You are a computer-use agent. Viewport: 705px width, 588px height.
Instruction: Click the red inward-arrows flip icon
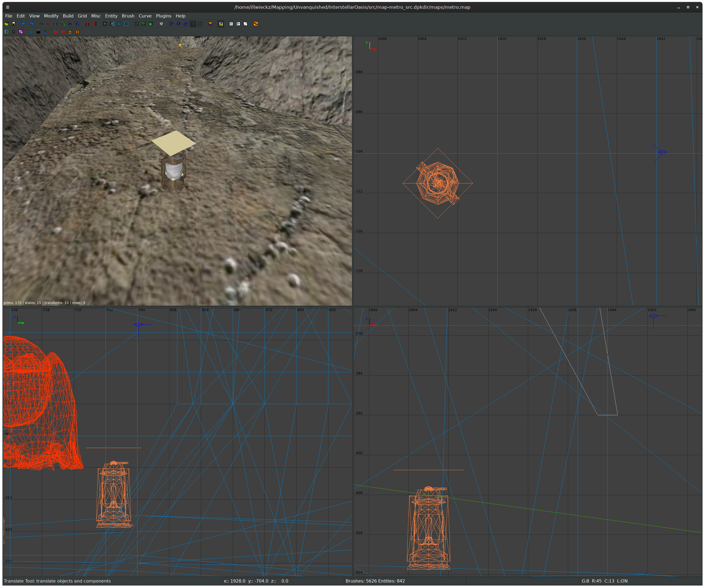pos(56,32)
